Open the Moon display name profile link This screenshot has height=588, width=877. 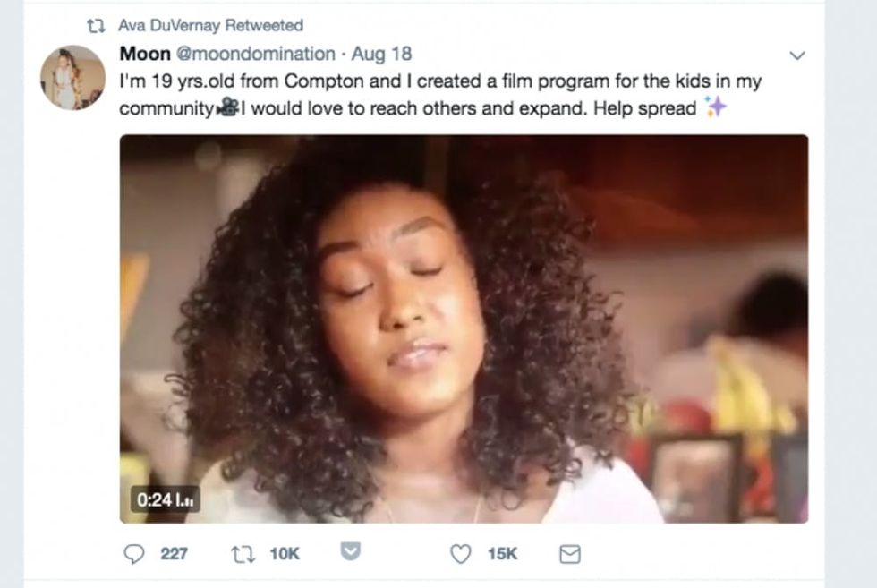[x=145, y=55]
